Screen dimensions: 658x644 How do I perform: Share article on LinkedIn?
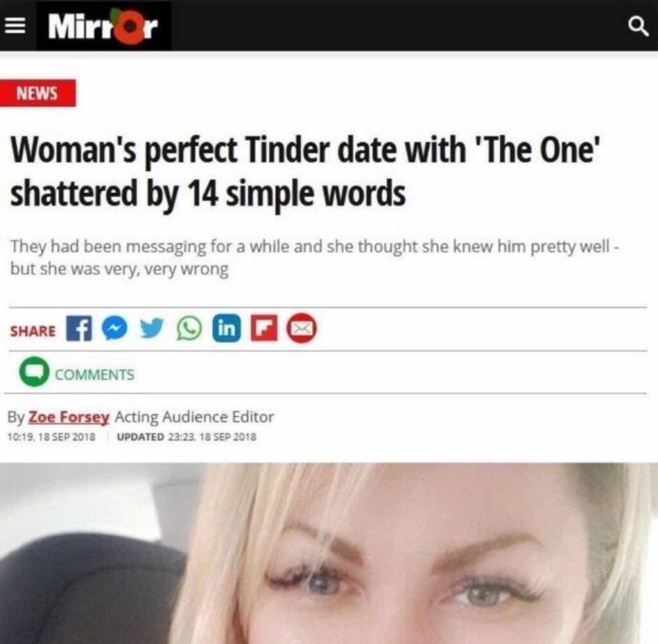(x=227, y=329)
